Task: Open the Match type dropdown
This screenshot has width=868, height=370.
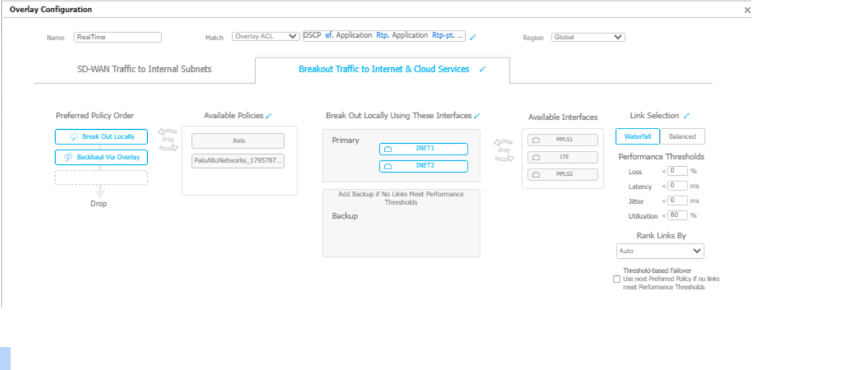Action: tap(265, 36)
